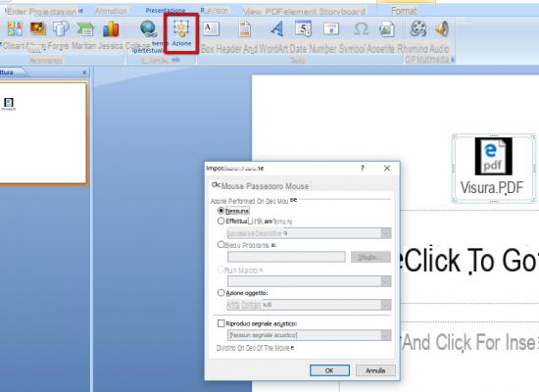
Task: Open the Photo Album ribbon icon
Action: 38,28
